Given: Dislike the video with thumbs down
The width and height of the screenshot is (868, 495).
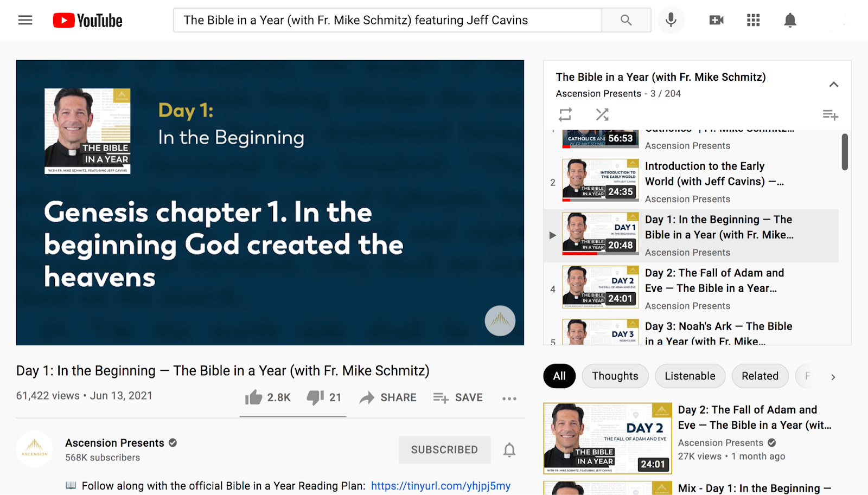Looking at the screenshot, I should (324, 397).
